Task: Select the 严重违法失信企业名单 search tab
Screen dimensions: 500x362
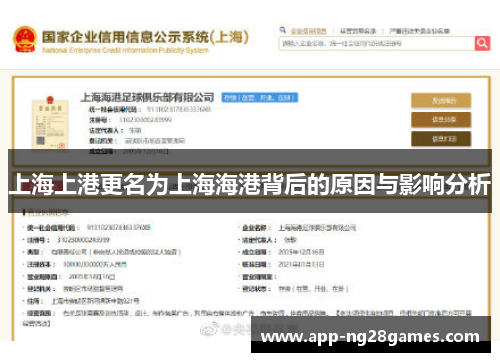Action: 420,31
